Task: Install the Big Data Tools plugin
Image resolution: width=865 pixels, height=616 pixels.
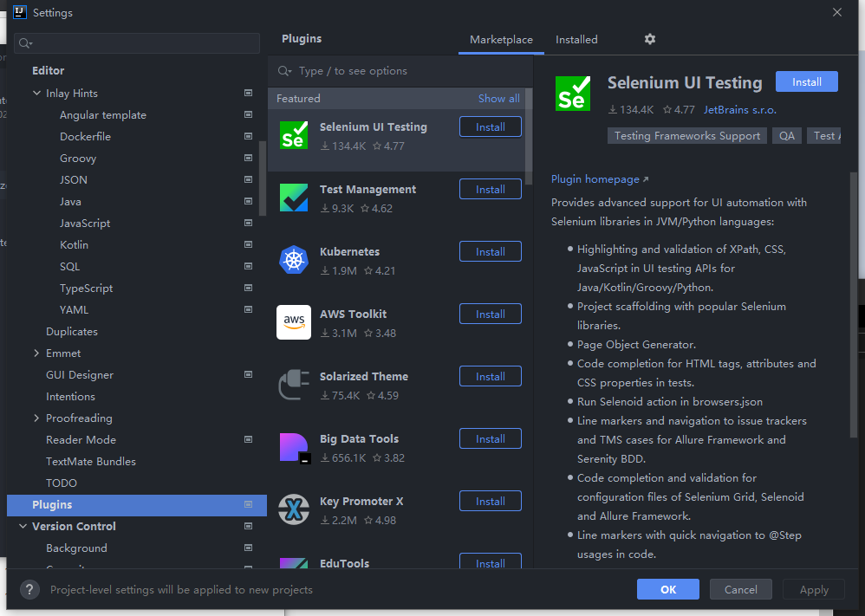Action: pos(491,438)
